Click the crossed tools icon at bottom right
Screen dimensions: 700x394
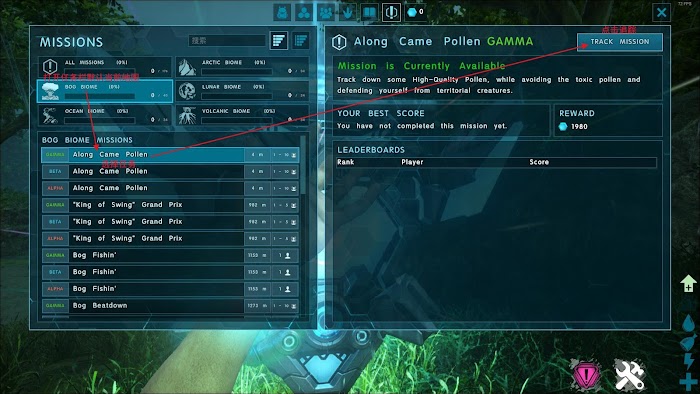[629, 375]
